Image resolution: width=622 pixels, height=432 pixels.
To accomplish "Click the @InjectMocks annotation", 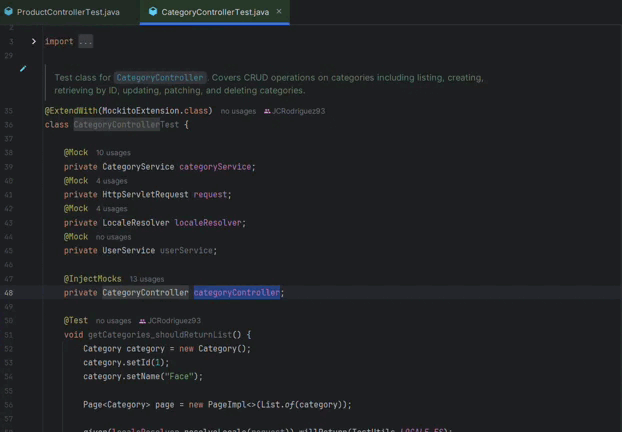I will [92, 279].
